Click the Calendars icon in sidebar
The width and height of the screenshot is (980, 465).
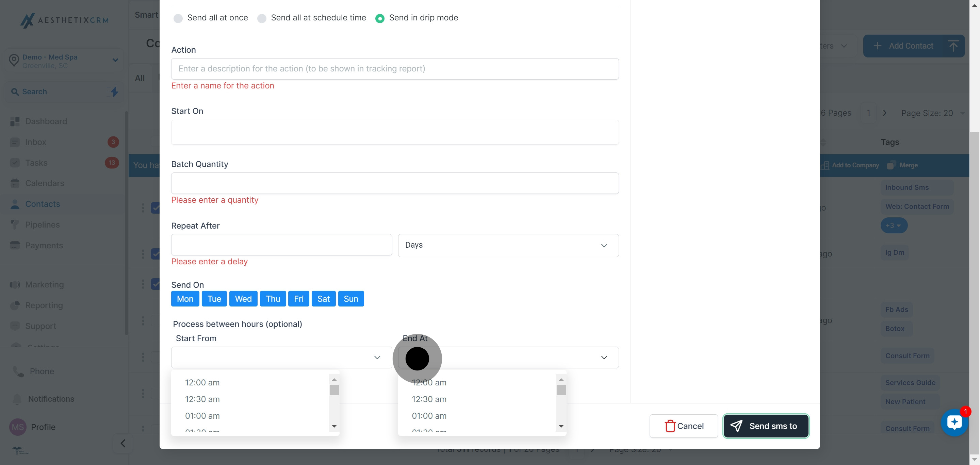(x=15, y=183)
